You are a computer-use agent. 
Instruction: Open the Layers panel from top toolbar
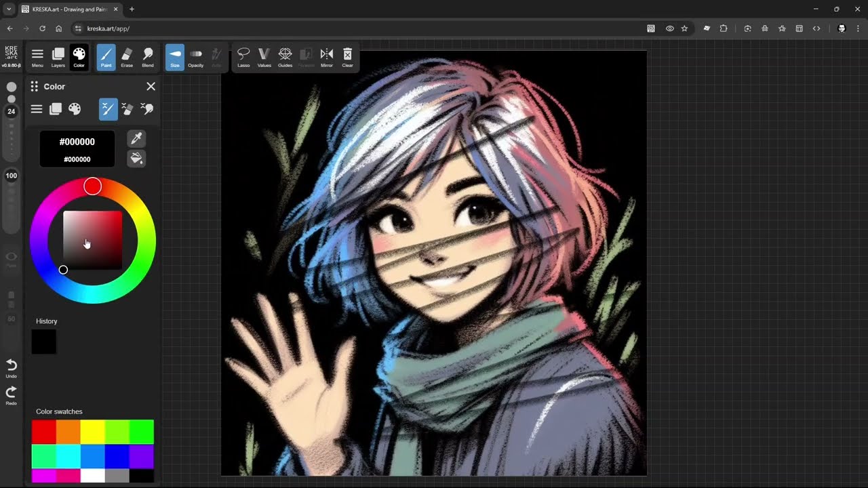point(58,58)
